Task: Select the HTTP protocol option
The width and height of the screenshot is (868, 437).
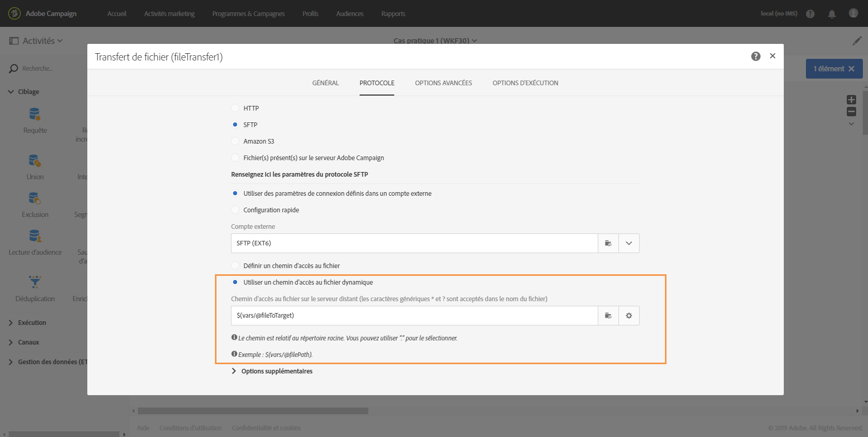Action: [235, 108]
